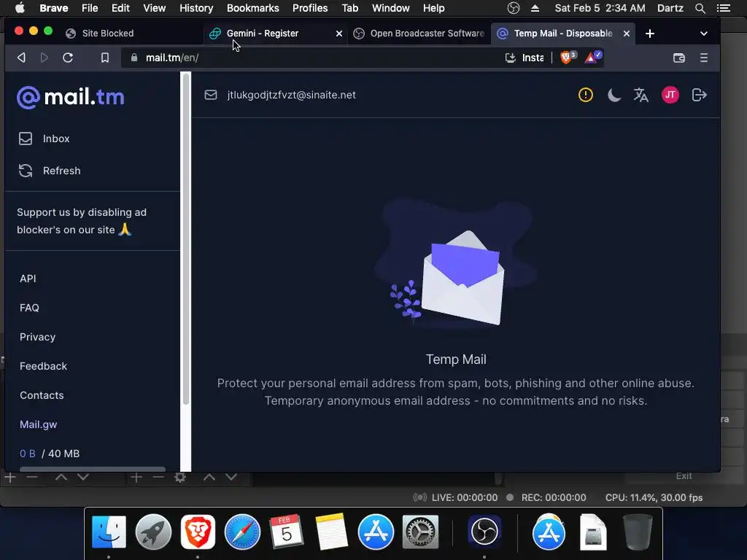
Task: Refresh the mailbox from the sidebar
Action: click(49, 171)
